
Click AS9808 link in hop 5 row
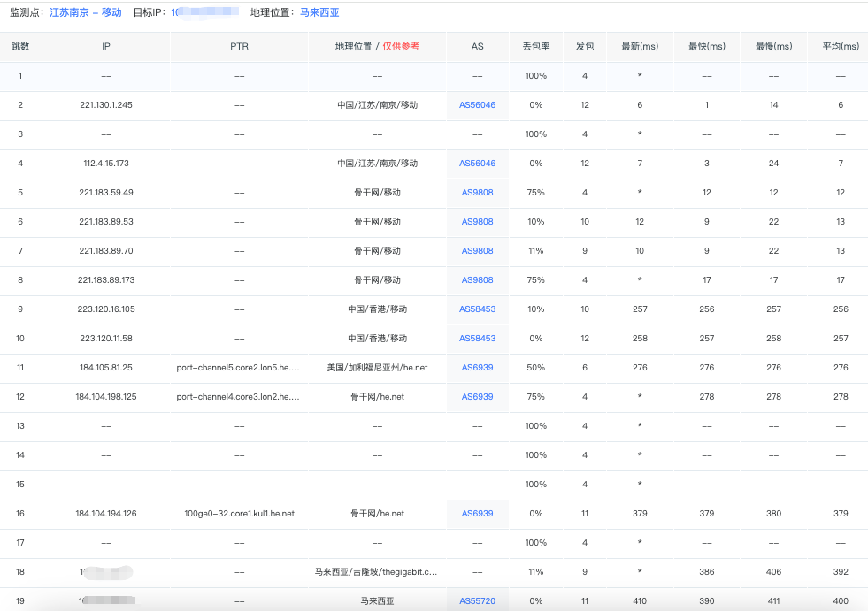click(x=477, y=193)
